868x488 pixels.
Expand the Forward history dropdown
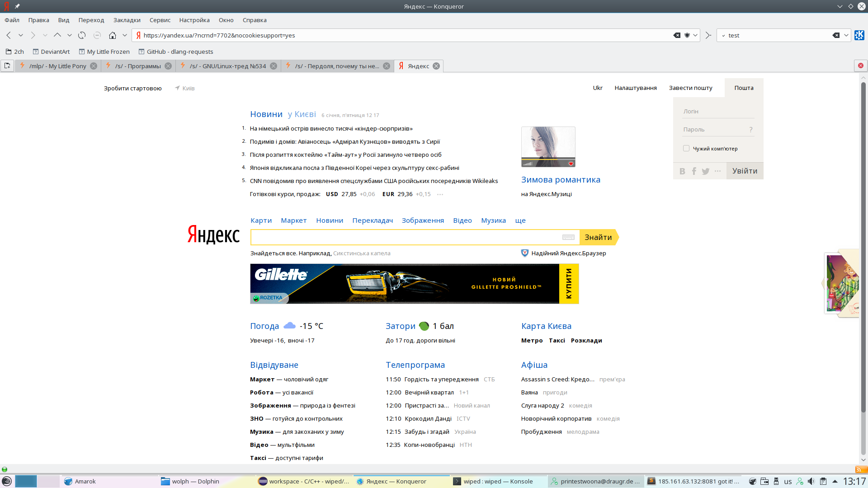coord(45,35)
